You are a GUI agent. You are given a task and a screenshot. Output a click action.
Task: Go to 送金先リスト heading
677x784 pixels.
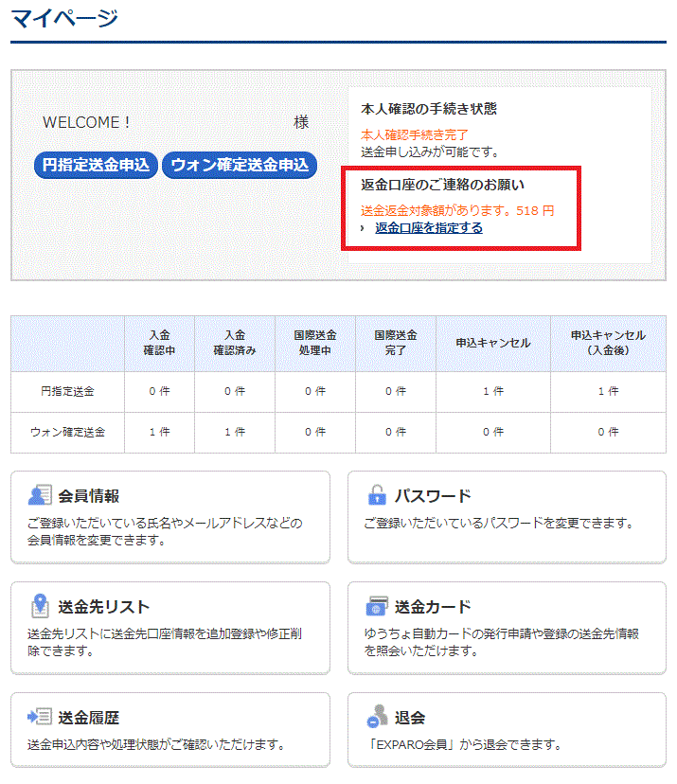tap(104, 607)
